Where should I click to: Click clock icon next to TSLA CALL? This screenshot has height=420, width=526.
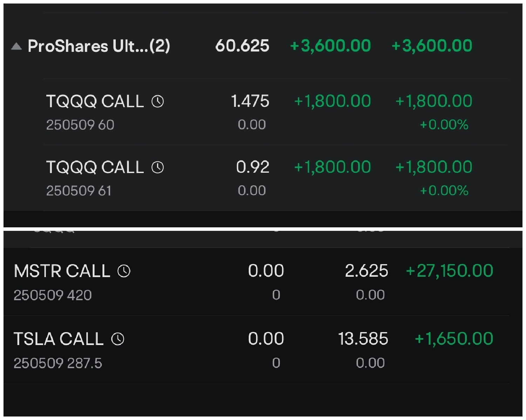tap(118, 339)
